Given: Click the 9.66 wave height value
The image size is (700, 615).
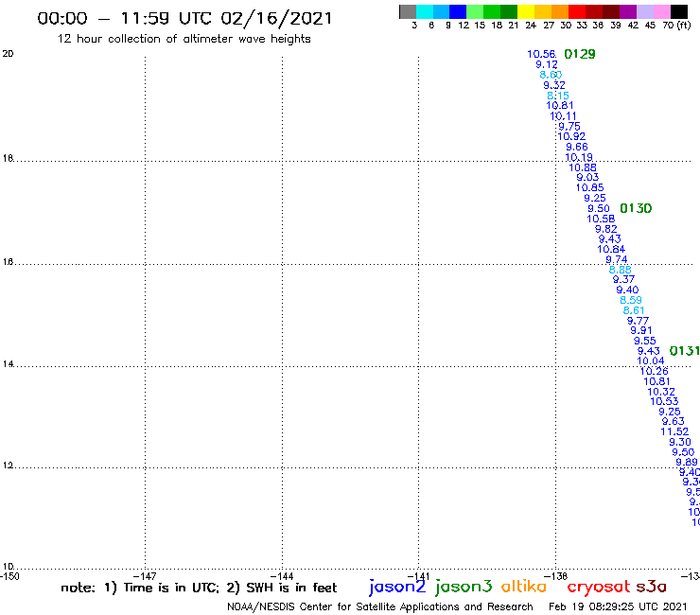Looking at the screenshot, I should (x=577, y=147).
